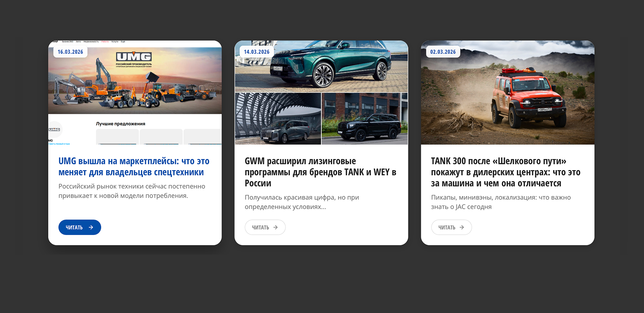Screen dimensions: 644x313
Task: Click ЧИТАТЬ button on the TANK 300 card
Action: (452, 227)
